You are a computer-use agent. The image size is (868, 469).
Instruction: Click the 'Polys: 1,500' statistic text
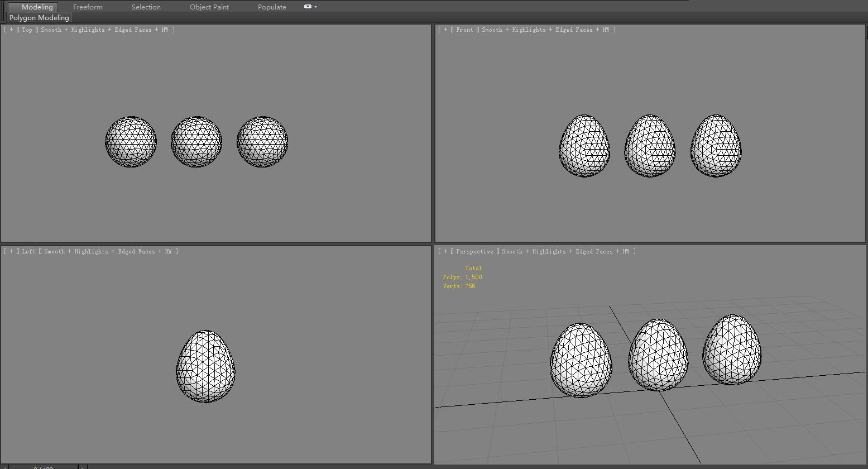(x=462, y=277)
